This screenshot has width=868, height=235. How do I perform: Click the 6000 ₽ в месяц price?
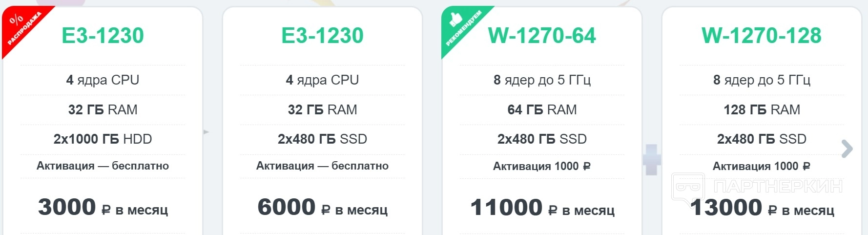point(322,208)
